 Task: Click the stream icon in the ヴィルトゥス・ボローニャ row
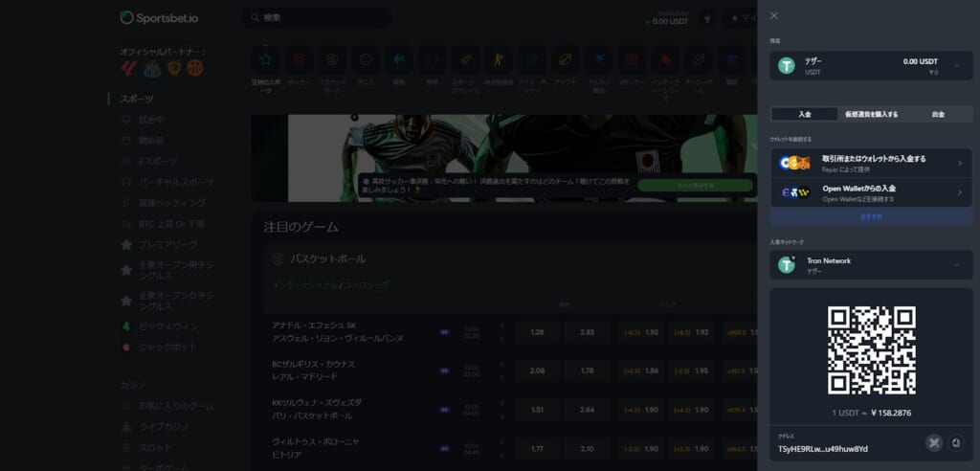click(444, 448)
